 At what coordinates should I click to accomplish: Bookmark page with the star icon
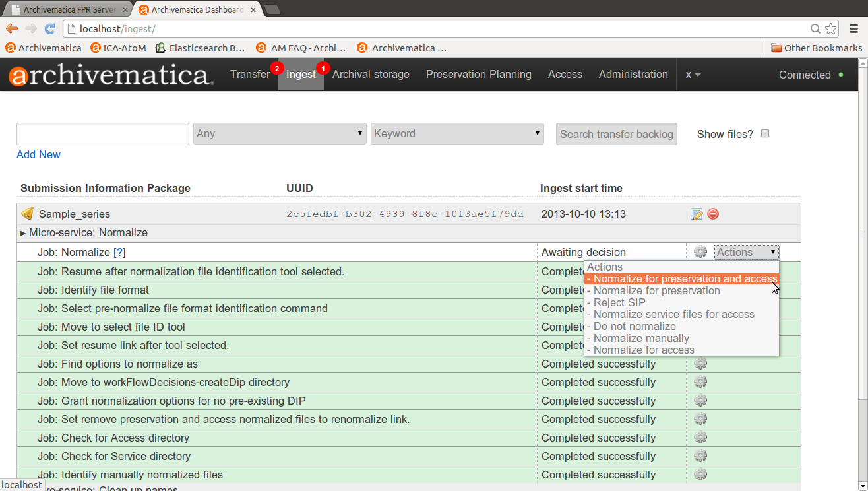(831, 29)
